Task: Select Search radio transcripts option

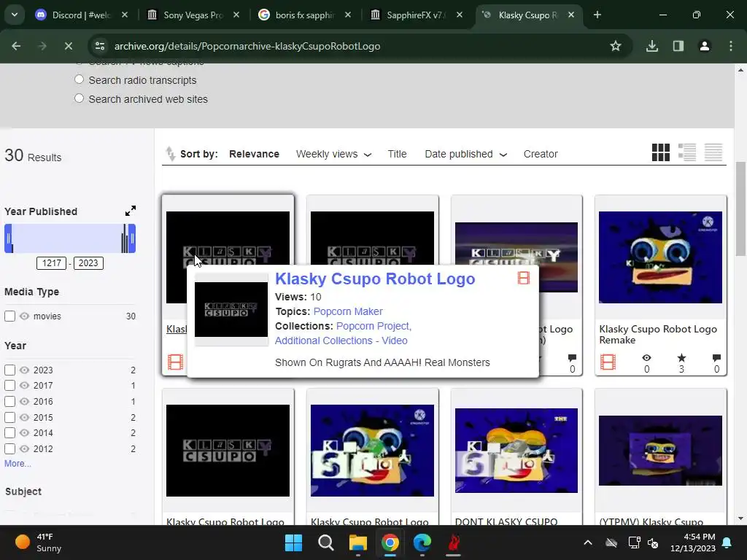Action: coord(79,79)
